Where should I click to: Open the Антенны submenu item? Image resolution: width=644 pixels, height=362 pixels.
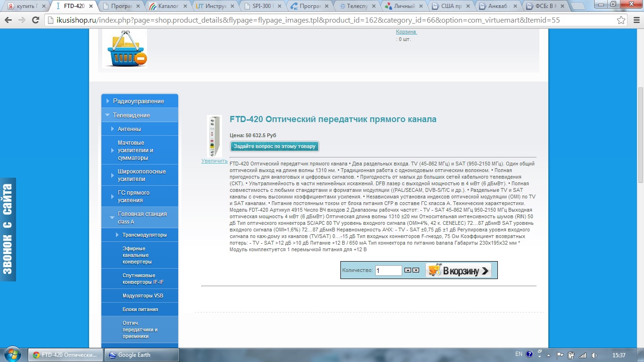(x=140, y=129)
